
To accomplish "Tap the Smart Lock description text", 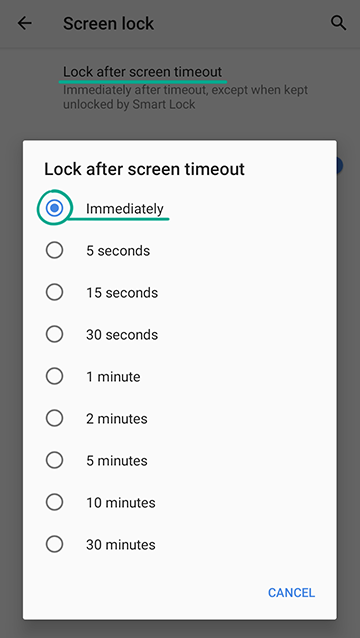I will pyautogui.click(x=185, y=97).
